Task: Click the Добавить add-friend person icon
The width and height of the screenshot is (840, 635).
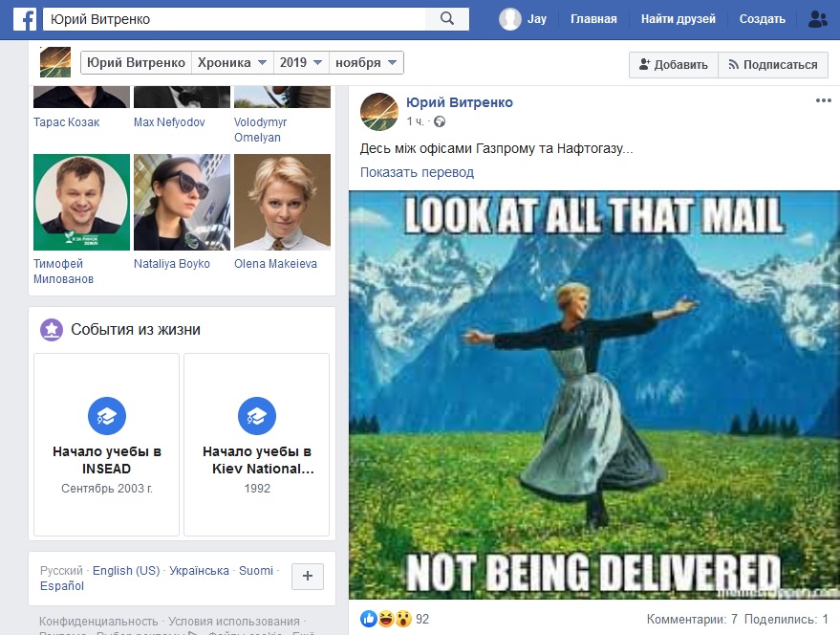Action: coord(644,64)
